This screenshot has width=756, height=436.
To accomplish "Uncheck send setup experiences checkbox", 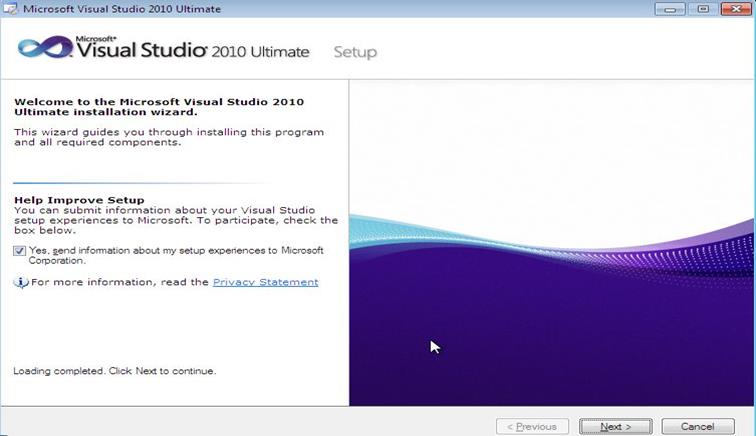I will point(19,251).
